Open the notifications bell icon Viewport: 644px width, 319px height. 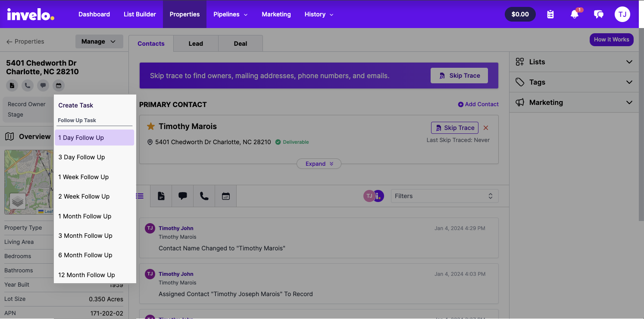tap(574, 14)
